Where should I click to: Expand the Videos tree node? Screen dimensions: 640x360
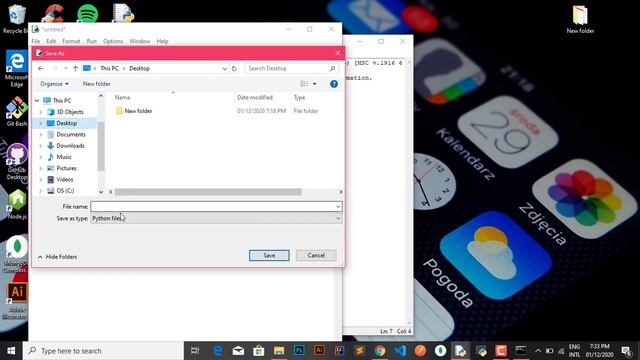pos(40,180)
